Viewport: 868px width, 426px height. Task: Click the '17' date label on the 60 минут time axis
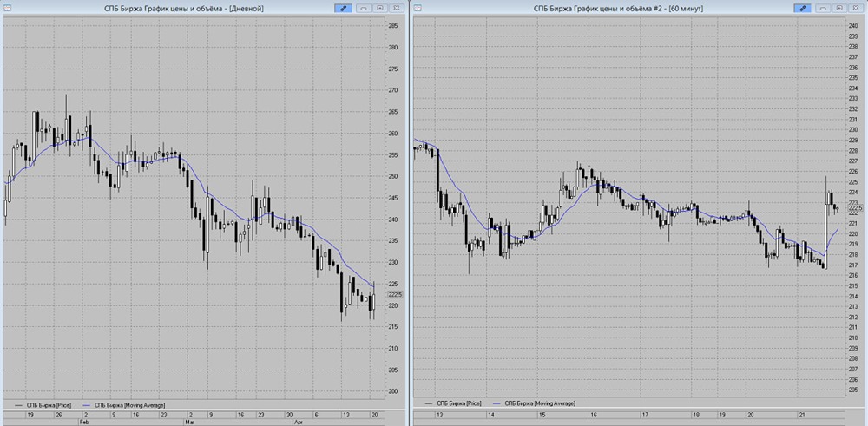[x=645, y=415]
